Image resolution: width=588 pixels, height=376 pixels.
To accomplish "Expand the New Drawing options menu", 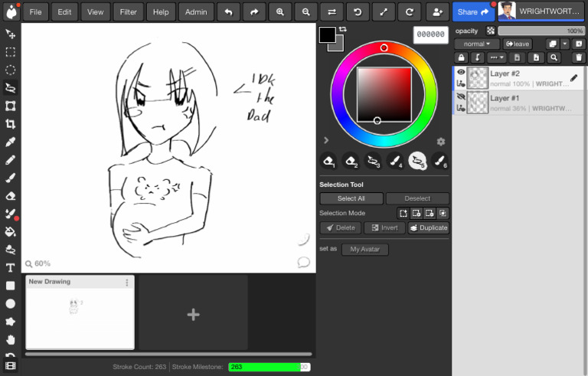I will pos(127,283).
